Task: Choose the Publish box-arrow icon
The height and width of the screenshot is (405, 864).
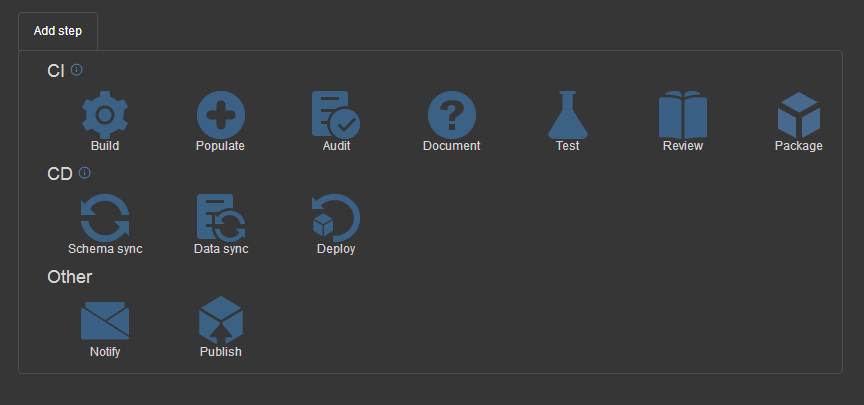Action: tap(220, 320)
